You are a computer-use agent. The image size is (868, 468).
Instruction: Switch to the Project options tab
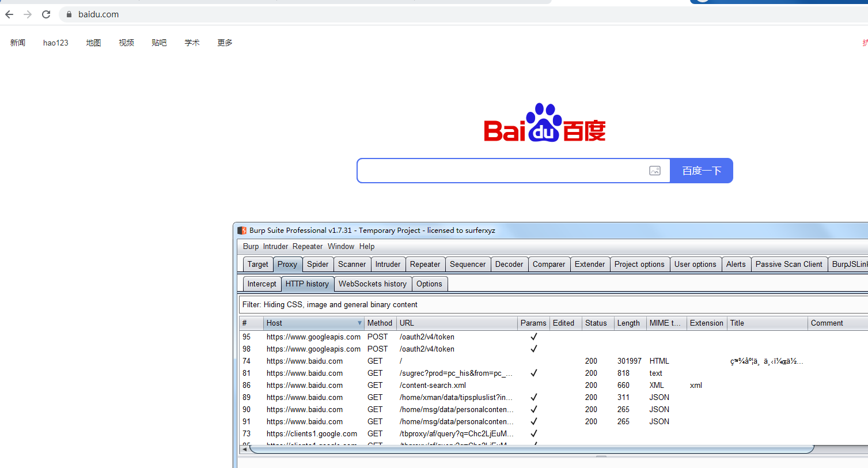(x=639, y=264)
